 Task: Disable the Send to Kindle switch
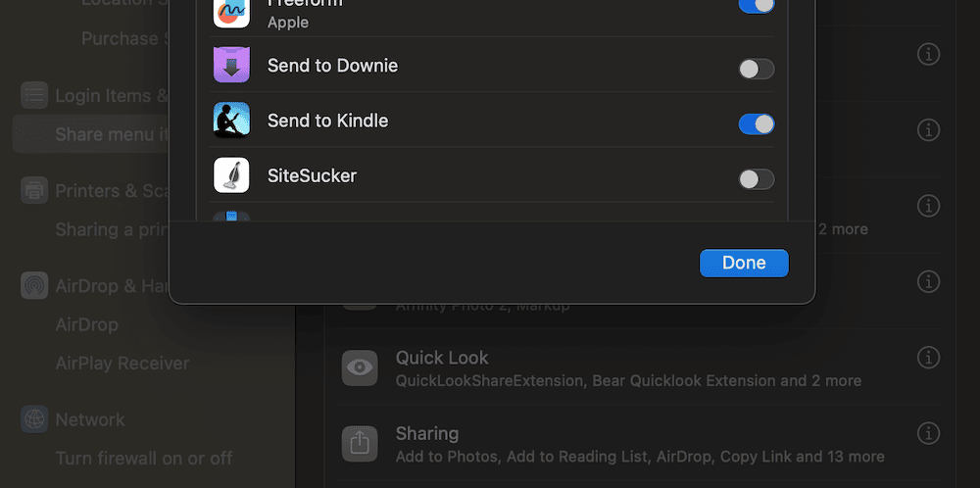point(756,123)
